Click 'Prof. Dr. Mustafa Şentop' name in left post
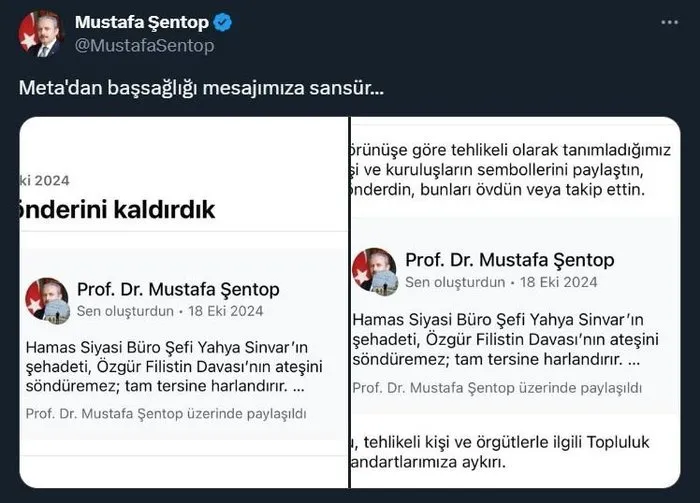700x503 pixels. pos(178,289)
